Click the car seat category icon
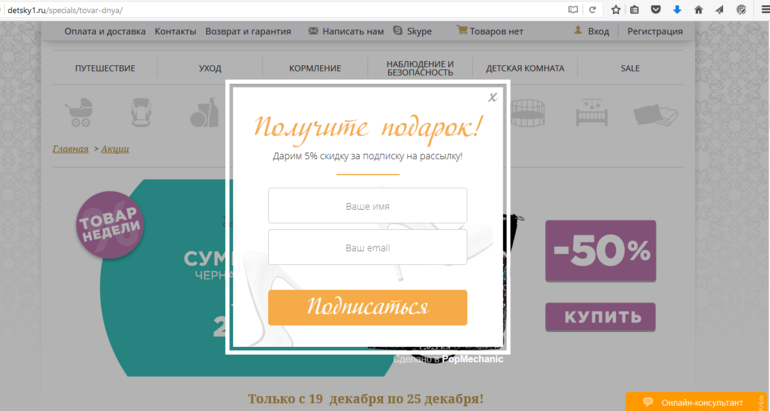This screenshot has width=770, height=411. [x=143, y=113]
